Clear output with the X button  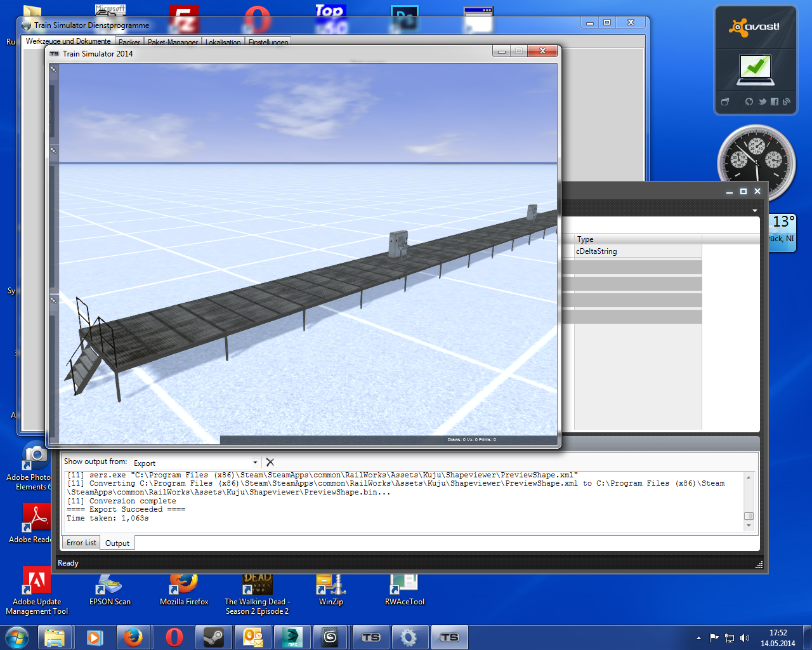pos(270,462)
